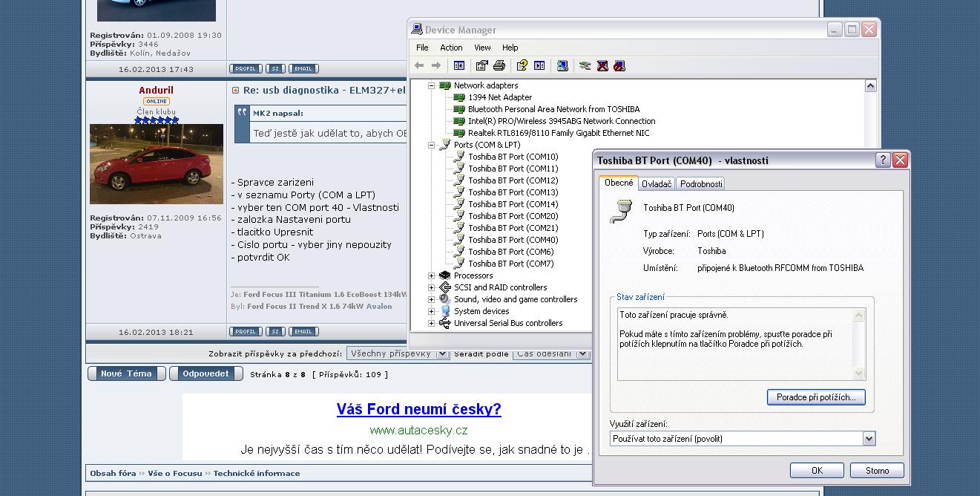Click the Properties toolbar icon in Device Manager
Screen dimensions: 980x496
[482, 66]
